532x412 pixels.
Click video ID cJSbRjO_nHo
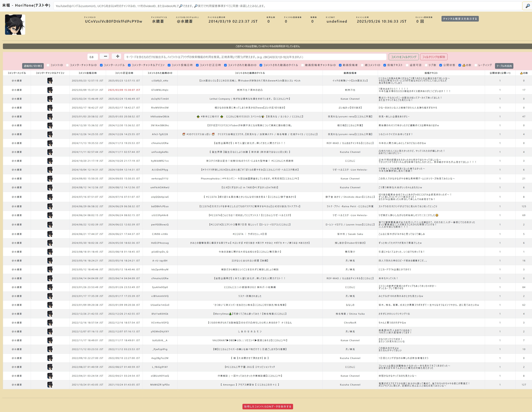click(x=160, y=81)
